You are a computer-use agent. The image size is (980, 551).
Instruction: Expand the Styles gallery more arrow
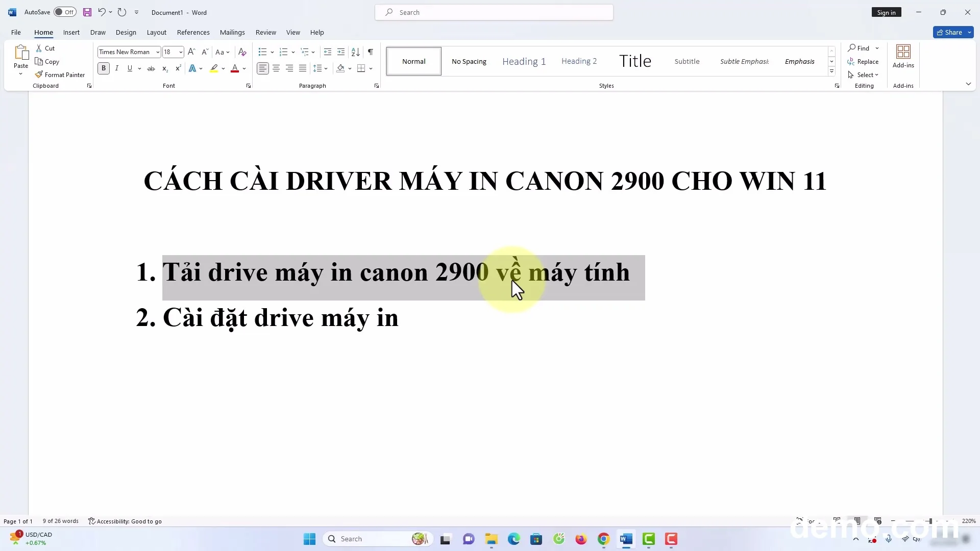pyautogui.click(x=831, y=71)
